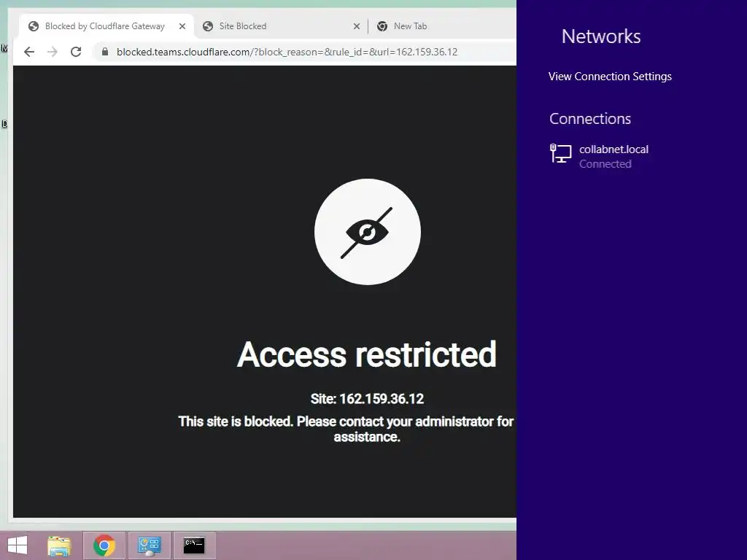Open File Explorer from the taskbar
The height and width of the screenshot is (560, 747).
click(x=59, y=545)
